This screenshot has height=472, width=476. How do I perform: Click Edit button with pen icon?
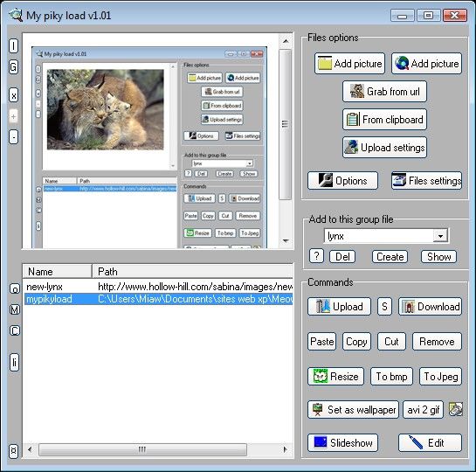click(x=430, y=442)
